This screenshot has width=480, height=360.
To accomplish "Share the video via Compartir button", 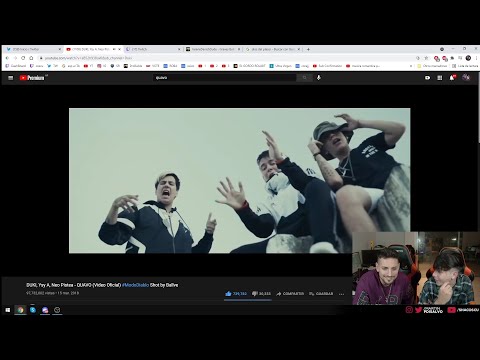I will [290, 294].
